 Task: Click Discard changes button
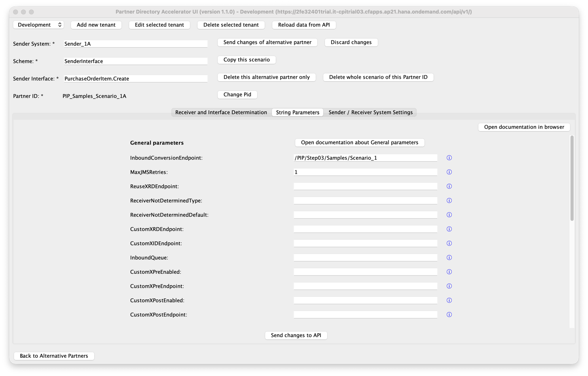pyautogui.click(x=351, y=42)
